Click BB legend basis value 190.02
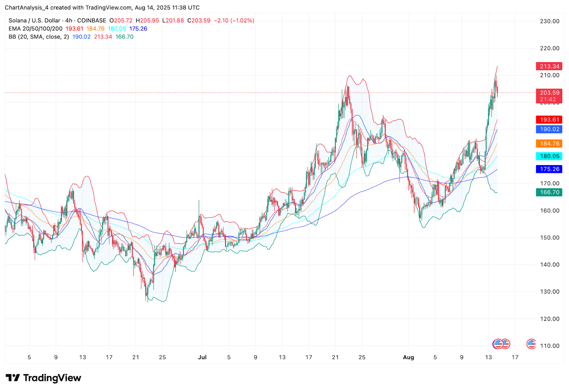Image resolution: width=569 pixels, height=392 pixels. [x=81, y=37]
